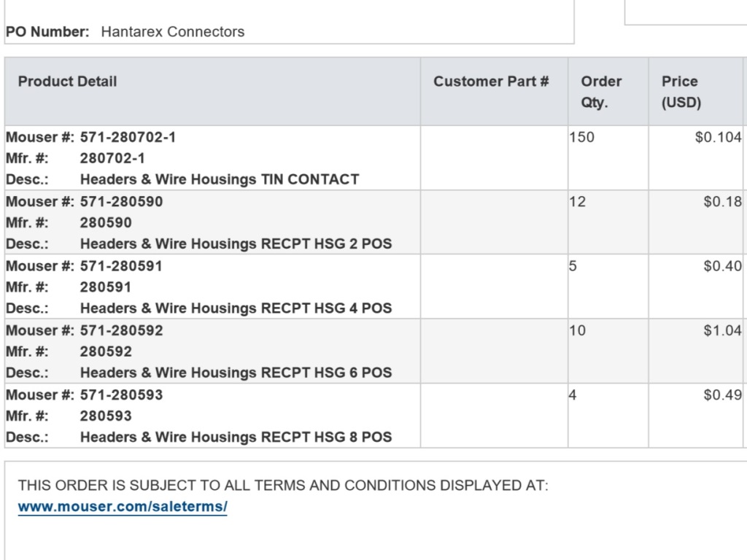The width and height of the screenshot is (747, 560).
Task: Click the Hantarex Connectors PO number value
Action: [173, 32]
